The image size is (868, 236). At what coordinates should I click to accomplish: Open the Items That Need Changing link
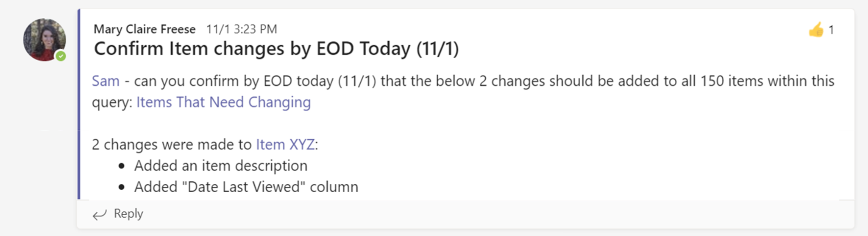pyautogui.click(x=223, y=102)
